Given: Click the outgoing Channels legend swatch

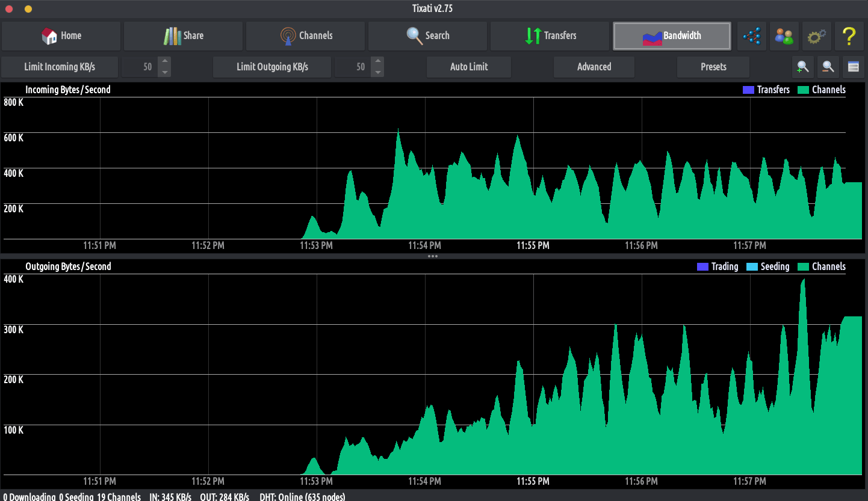Looking at the screenshot, I should coord(803,266).
